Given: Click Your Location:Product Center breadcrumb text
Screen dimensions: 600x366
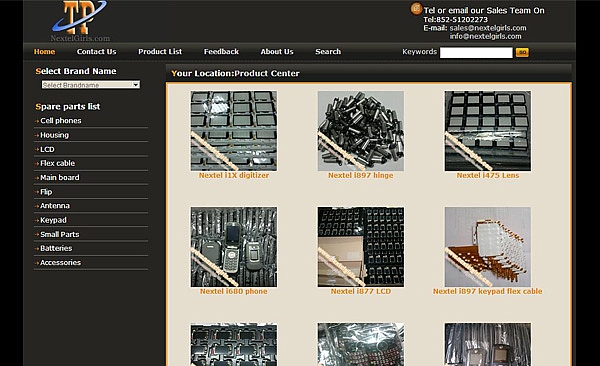Looking at the screenshot, I should tap(235, 74).
